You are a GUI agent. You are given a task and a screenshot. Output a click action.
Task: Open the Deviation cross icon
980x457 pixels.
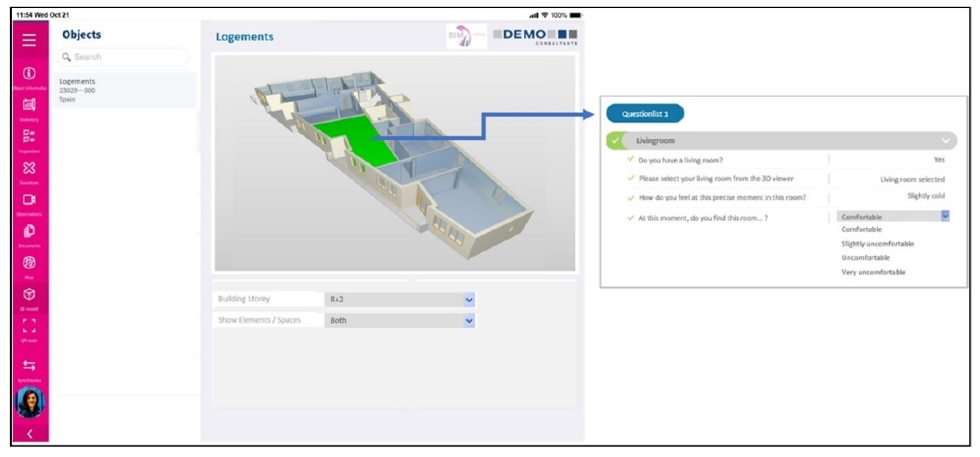coord(29,168)
